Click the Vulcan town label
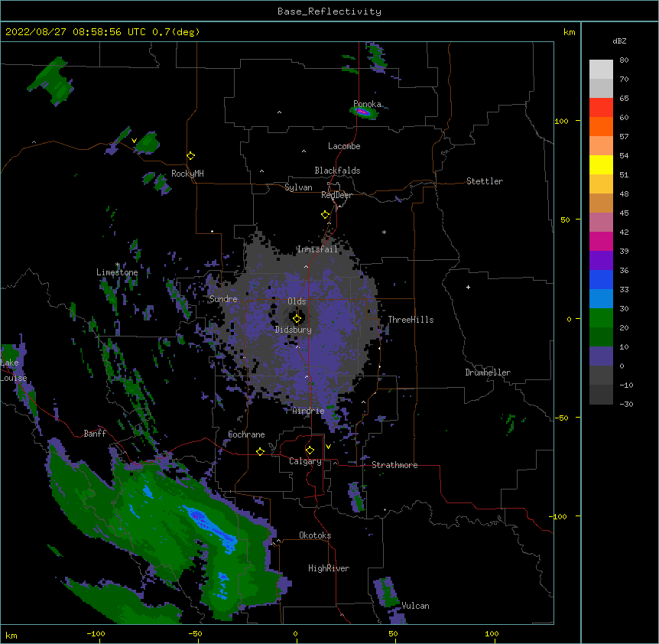The height and width of the screenshot is (644, 659). (x=416, y=606)
